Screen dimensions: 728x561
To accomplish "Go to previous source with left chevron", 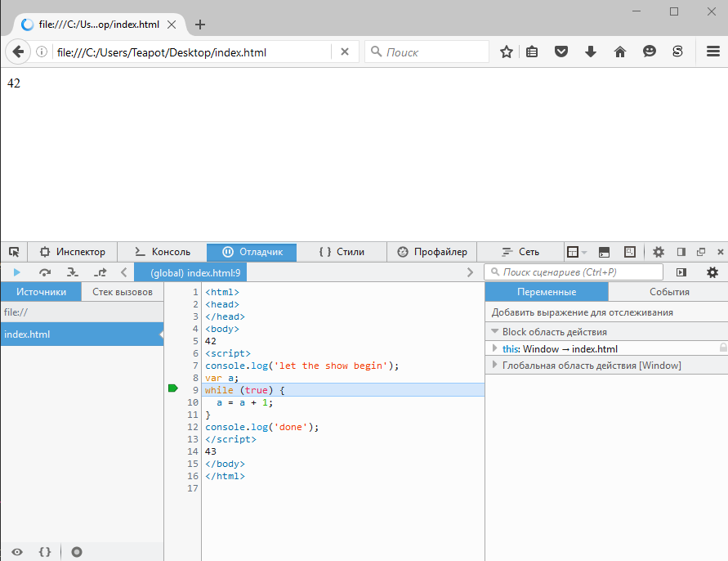I will coord(123,272).
